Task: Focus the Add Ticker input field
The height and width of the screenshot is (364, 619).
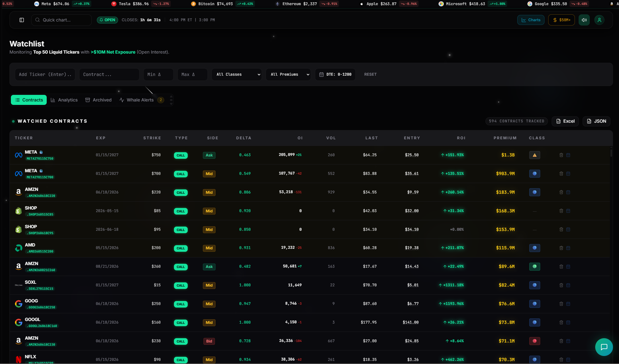Action: point(45,75)
